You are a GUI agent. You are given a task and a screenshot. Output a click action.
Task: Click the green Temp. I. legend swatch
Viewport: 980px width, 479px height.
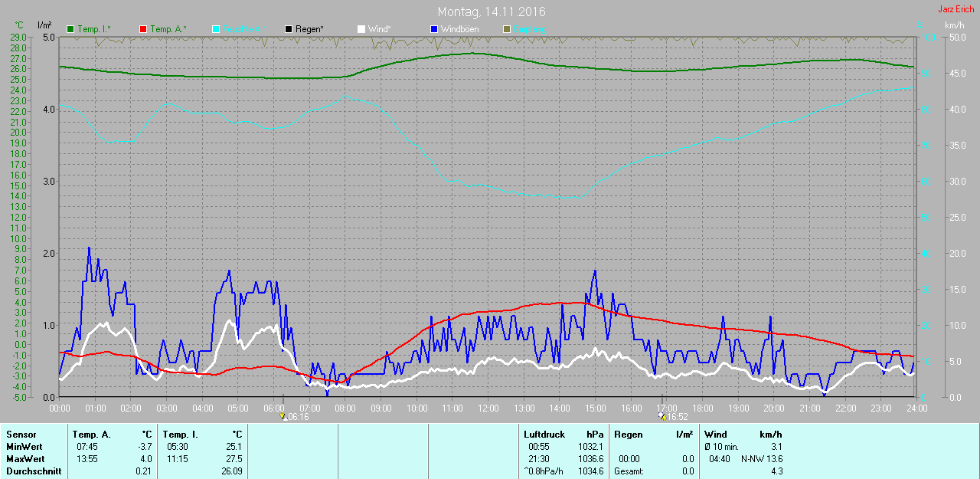71,29
